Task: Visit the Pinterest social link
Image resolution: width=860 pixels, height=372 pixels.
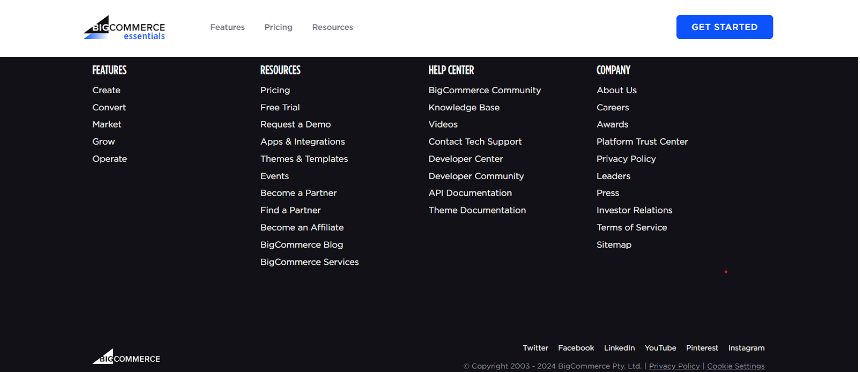Action: pos(702,348)
